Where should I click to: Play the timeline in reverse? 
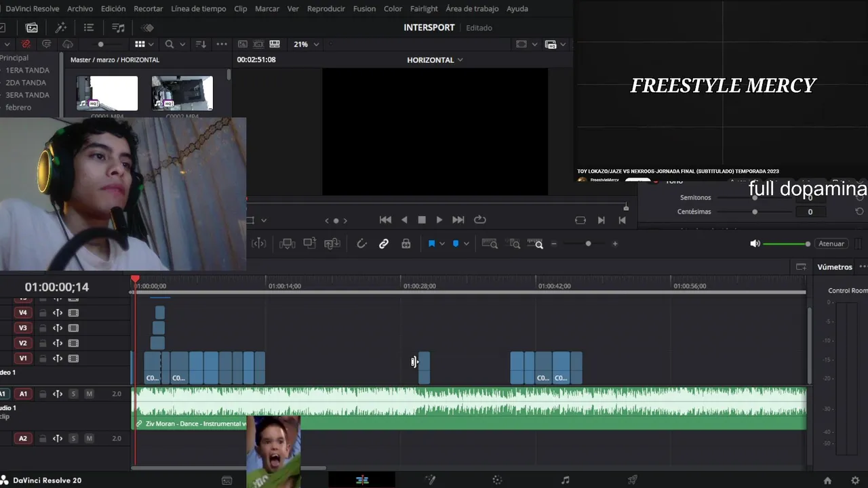point(405,220)
